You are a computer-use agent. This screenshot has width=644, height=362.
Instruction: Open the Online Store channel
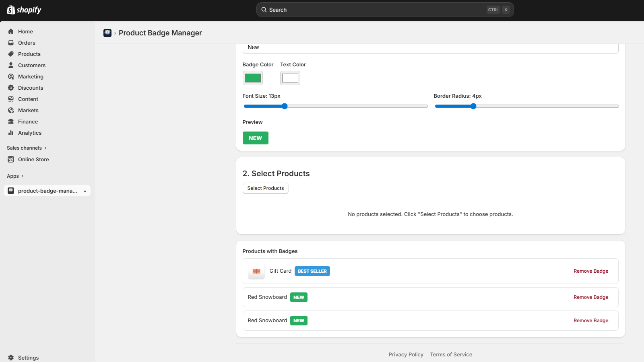point(33,159)
